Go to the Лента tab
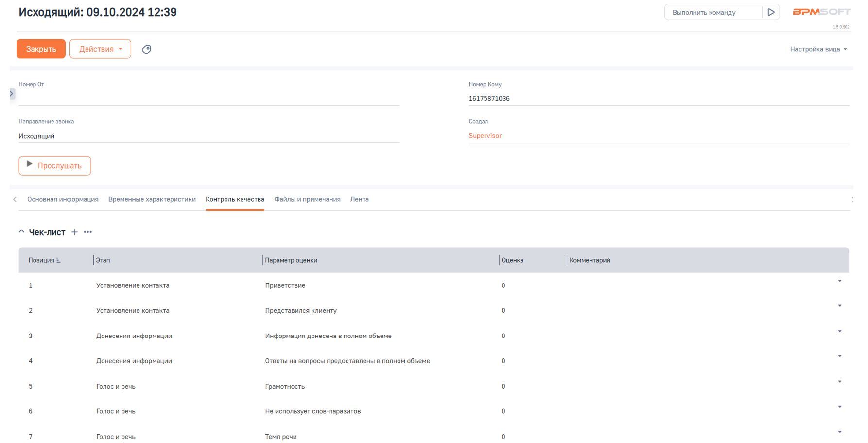This screenshot has width=868, height=443. 359,199
